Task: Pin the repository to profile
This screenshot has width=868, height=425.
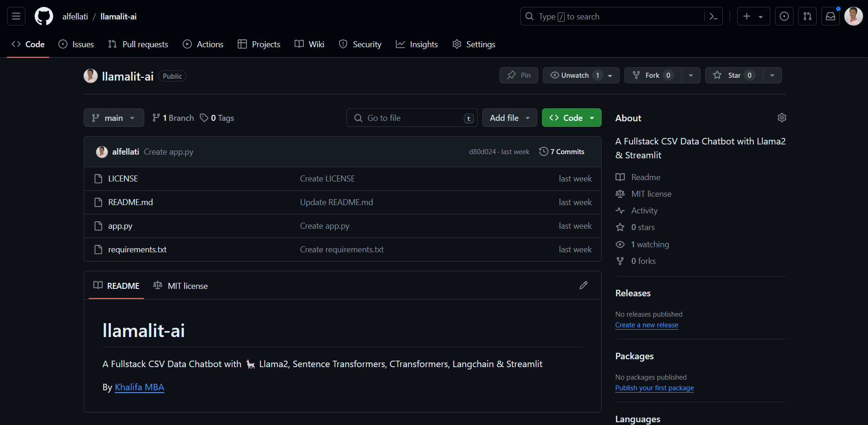Action: (x=519, y=75)
